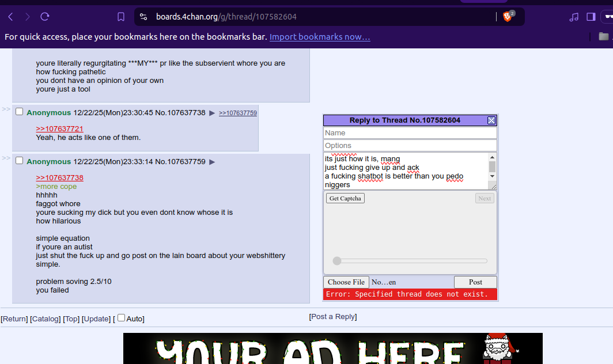Tick the checkbox for post No.107637759

[19, 161]
